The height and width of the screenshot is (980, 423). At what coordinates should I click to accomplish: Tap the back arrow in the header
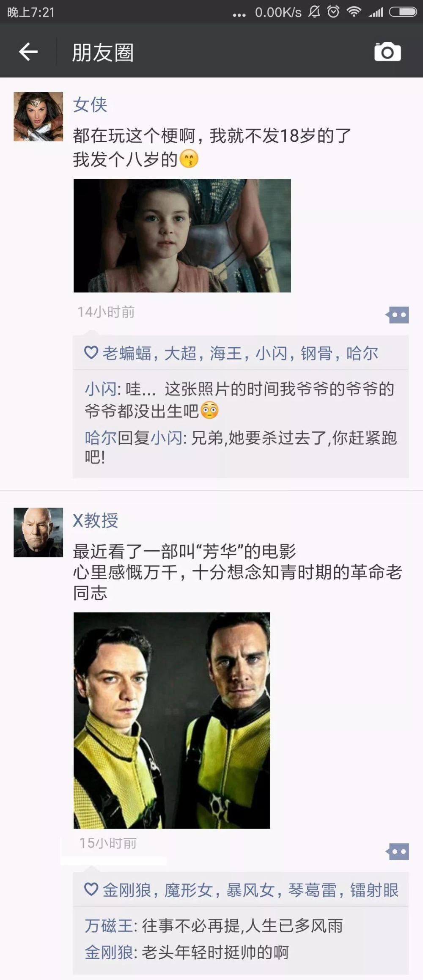28,52
